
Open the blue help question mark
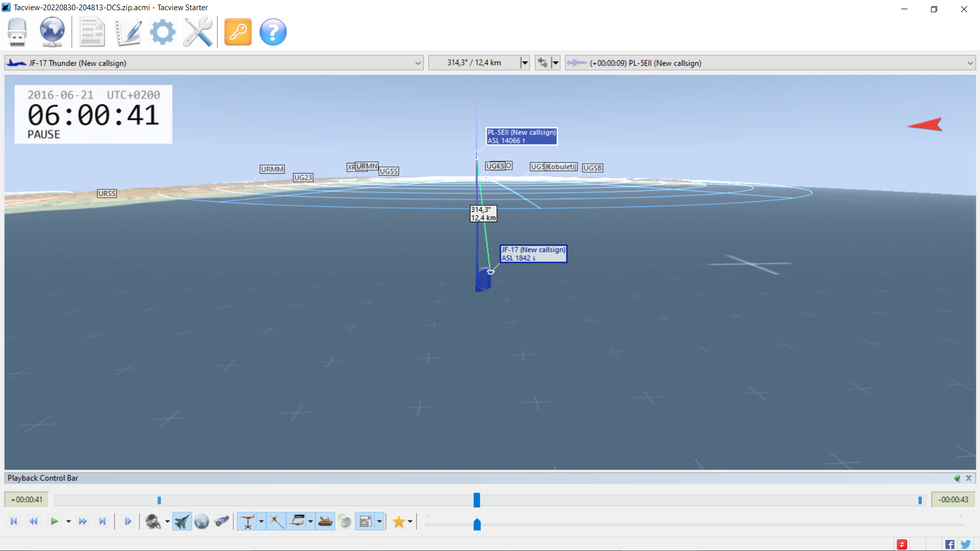tap(273, 32)
